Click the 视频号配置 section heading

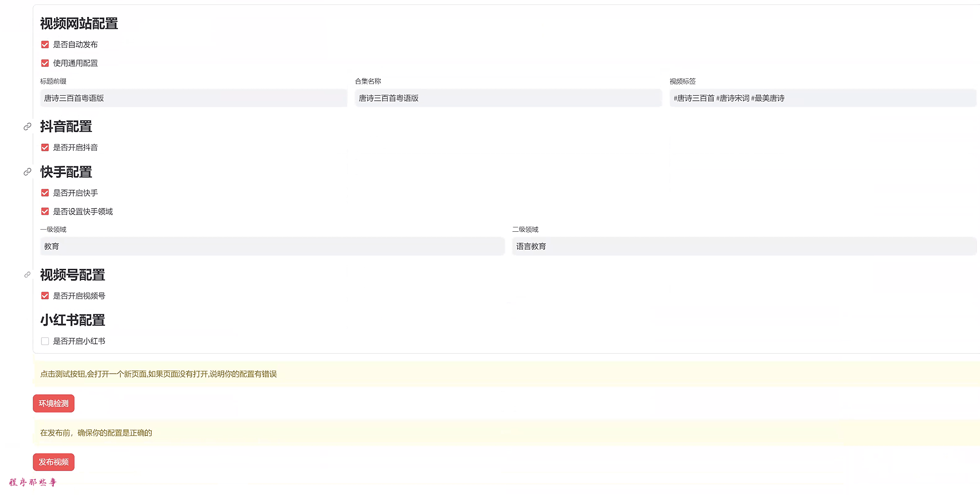pyautogui.click(x=73, y=275)
